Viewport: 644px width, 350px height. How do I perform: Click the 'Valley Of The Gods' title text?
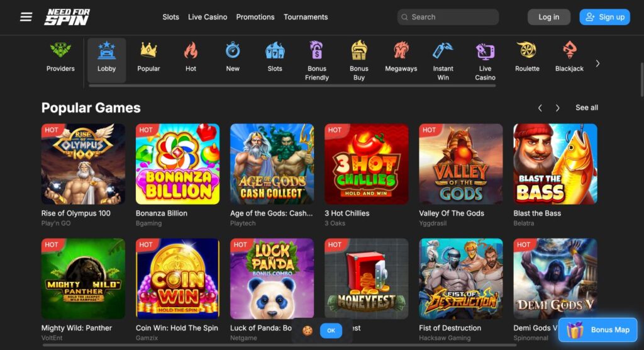pyautogui.click(x=452, y=213)
